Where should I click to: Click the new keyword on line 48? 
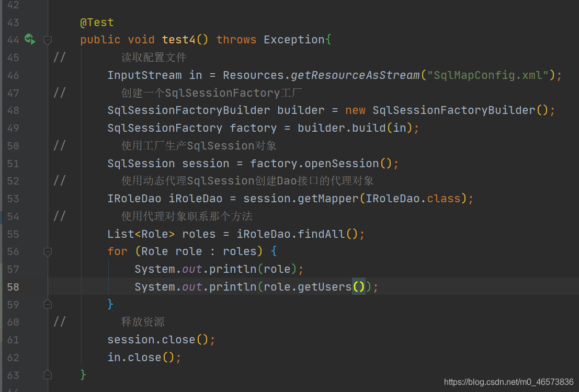355,110
